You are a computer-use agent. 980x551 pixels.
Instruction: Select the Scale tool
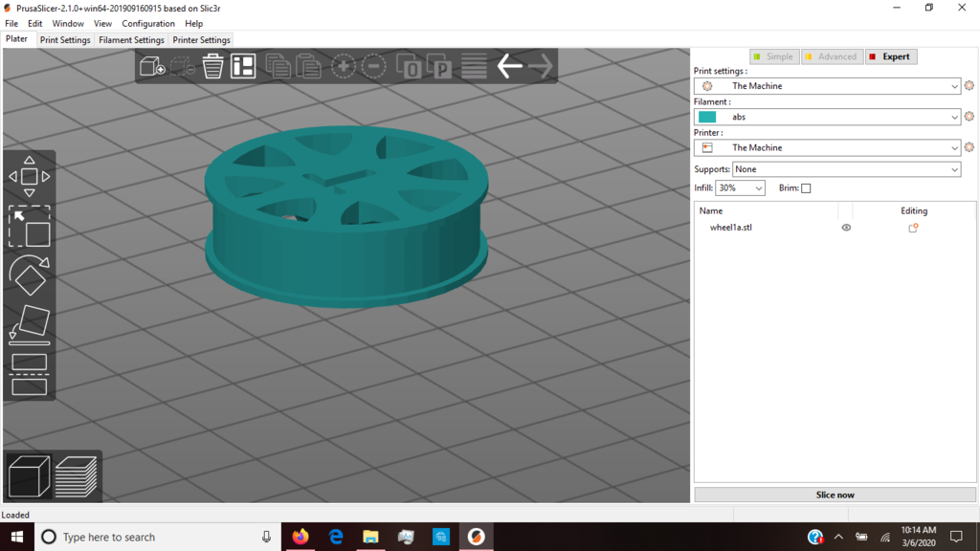(30, 227)
